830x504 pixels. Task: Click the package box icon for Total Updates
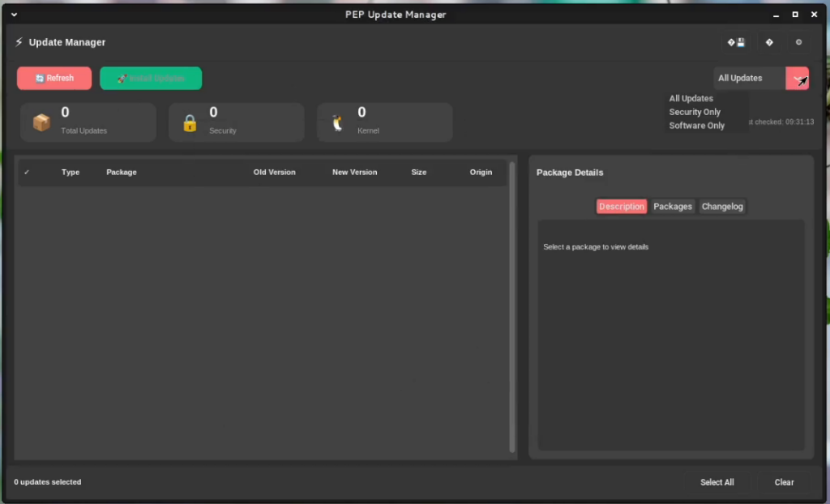coord(41,122)
